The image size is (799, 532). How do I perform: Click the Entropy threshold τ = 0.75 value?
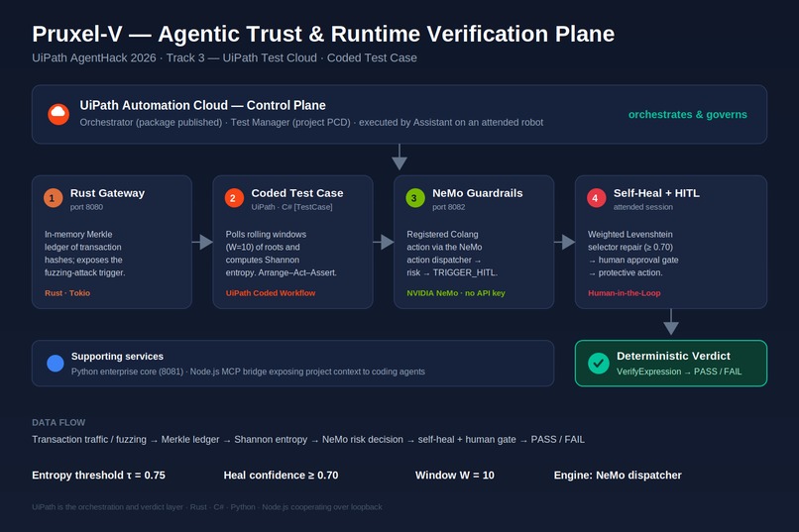[x=98, y=475]
